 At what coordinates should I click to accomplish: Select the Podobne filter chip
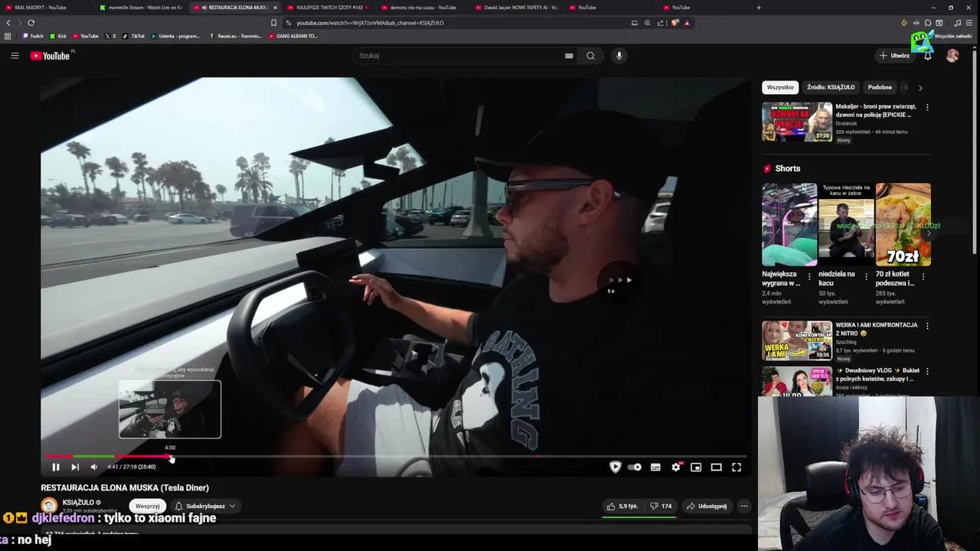(x=880, y=87)
